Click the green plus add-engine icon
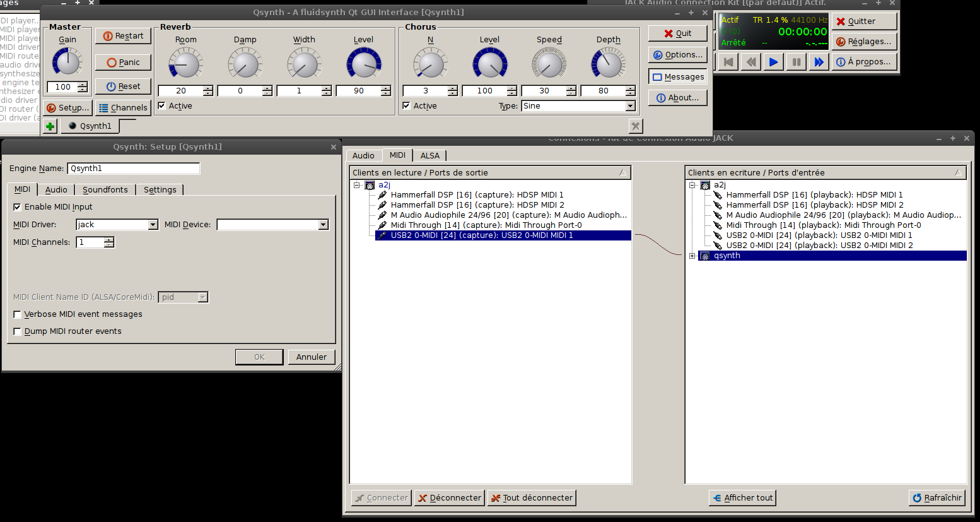 (x=50, y=126)
